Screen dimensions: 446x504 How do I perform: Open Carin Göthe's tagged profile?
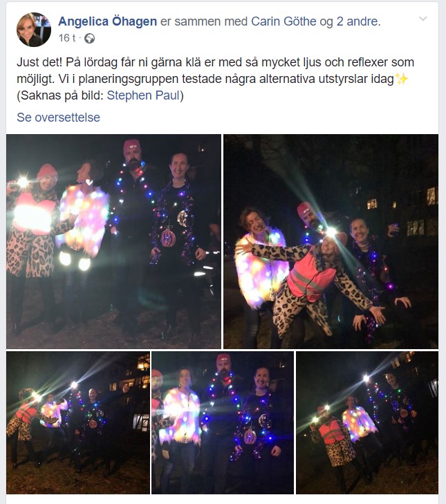pyautogui.click(x=284, y=21)
